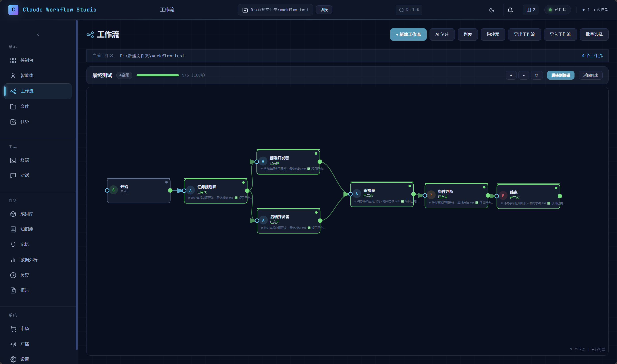
Task: Click the 7 个节点 status text
Action: 577,349
